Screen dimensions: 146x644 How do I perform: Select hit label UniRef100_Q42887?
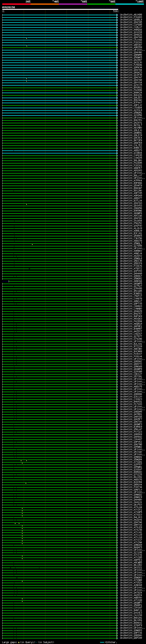pyautogui.click(x=131, y=60)
